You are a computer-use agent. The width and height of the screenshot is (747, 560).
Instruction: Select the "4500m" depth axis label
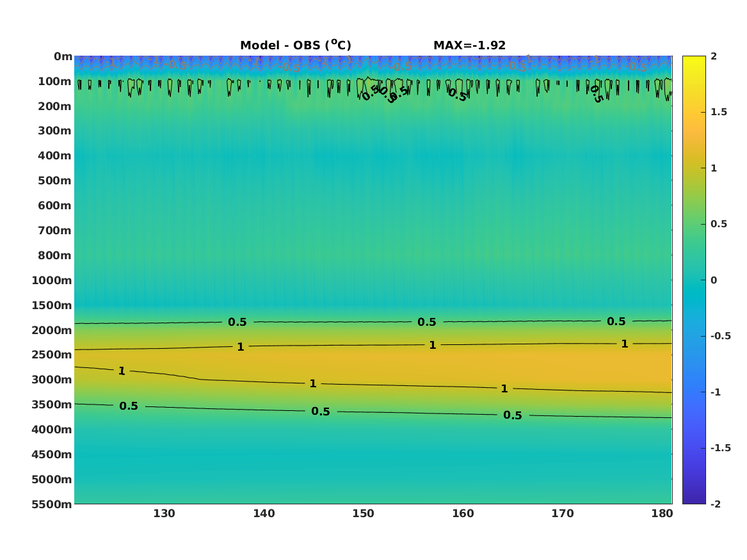(x=52, y=454)
